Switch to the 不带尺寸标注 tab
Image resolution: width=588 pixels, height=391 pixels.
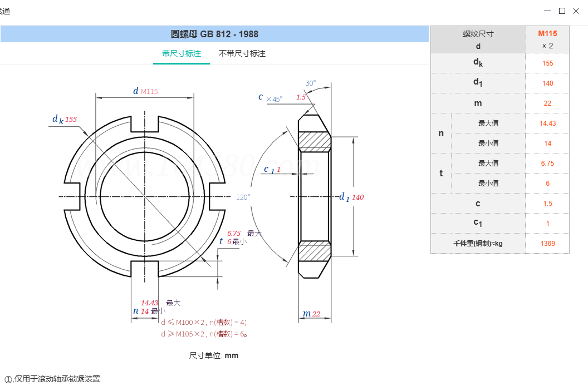[242, 54]
